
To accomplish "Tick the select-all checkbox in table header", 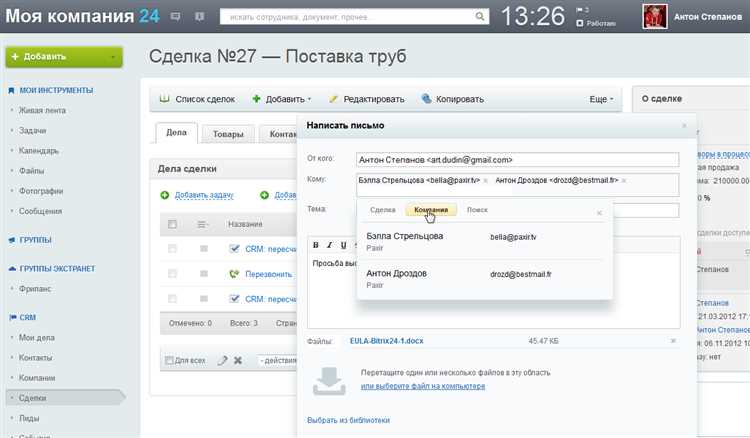I will pyautogui.click(x=172, y=224).
